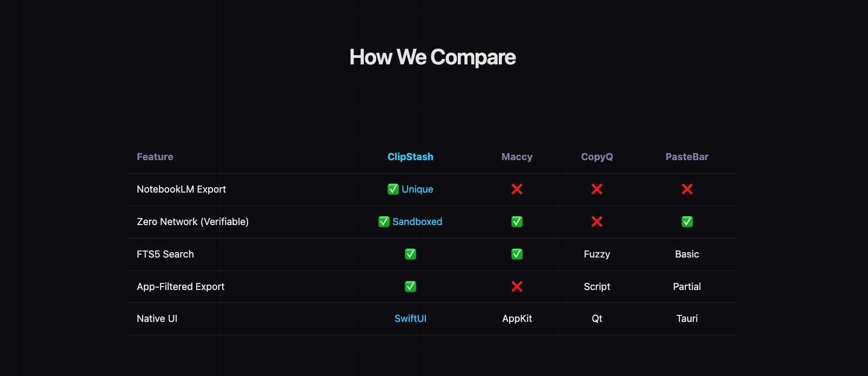
Task: Click ClipStash App-Filtered Export green check
Action: pyautogui.click(x=410, y=287)
